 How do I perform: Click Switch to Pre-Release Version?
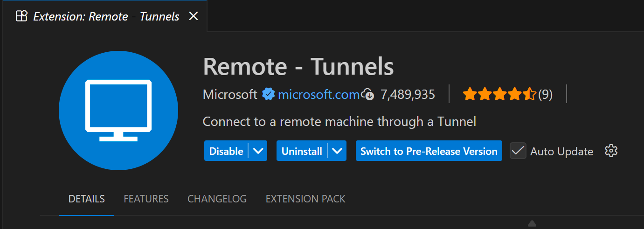(429, 151)
